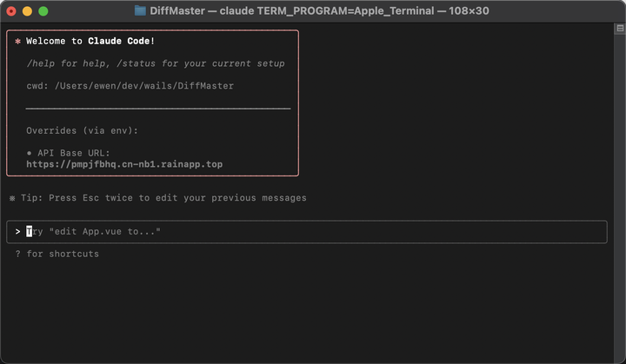Click the green zoom window button
This screenshot has width=626, height=364.
coord(43,11)
